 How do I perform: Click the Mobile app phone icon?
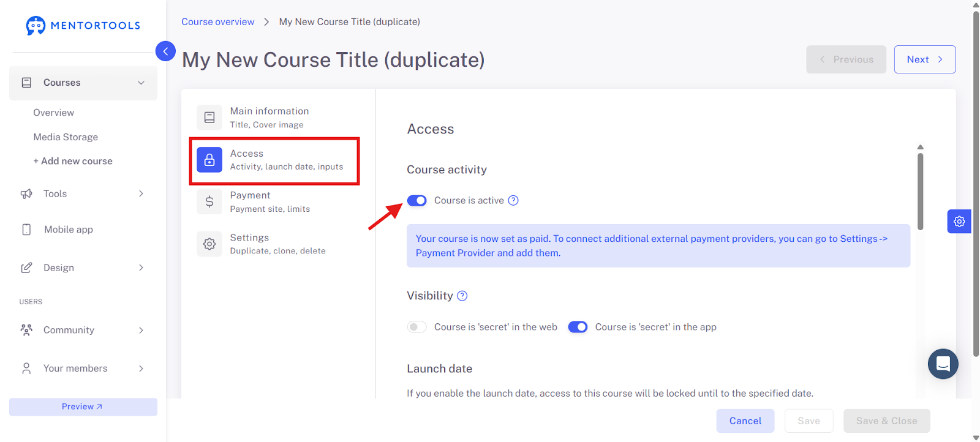pyautogui.click(x=26, y=230)
